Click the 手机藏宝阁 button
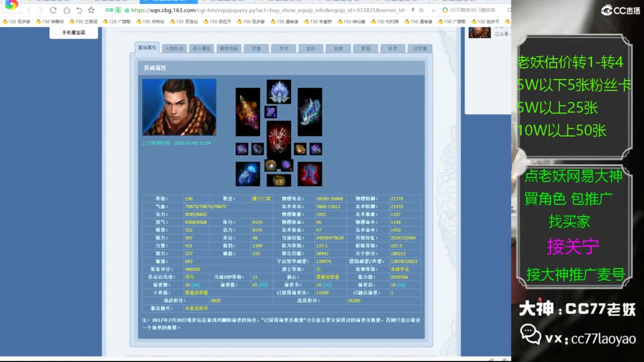644x362 pixels. [73, 33]
